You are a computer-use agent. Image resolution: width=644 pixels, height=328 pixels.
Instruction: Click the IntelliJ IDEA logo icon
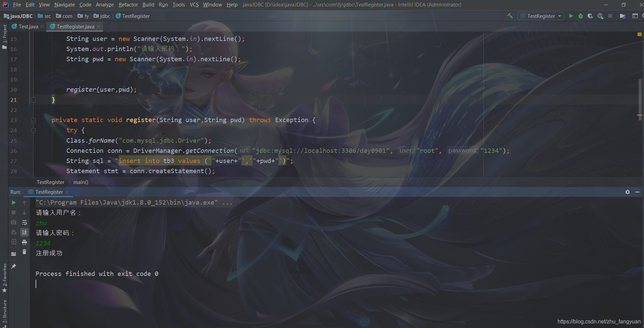point(6,5)
